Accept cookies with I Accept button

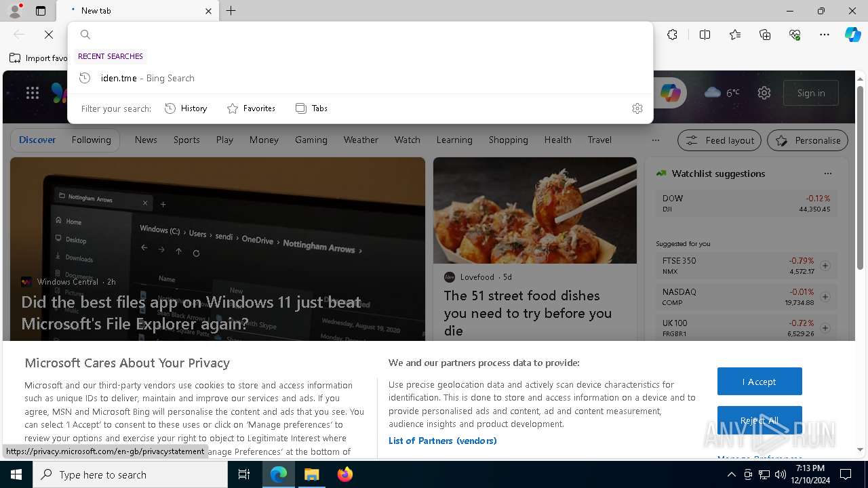(759, 382)
